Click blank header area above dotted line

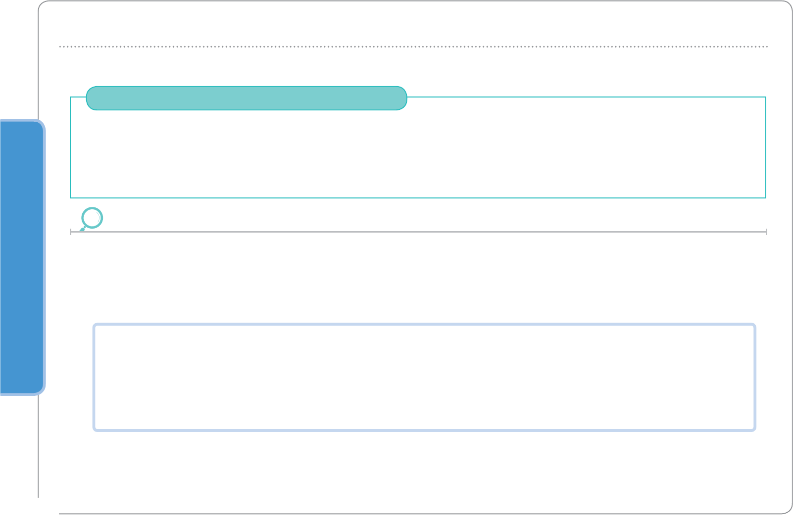[413, 25]
